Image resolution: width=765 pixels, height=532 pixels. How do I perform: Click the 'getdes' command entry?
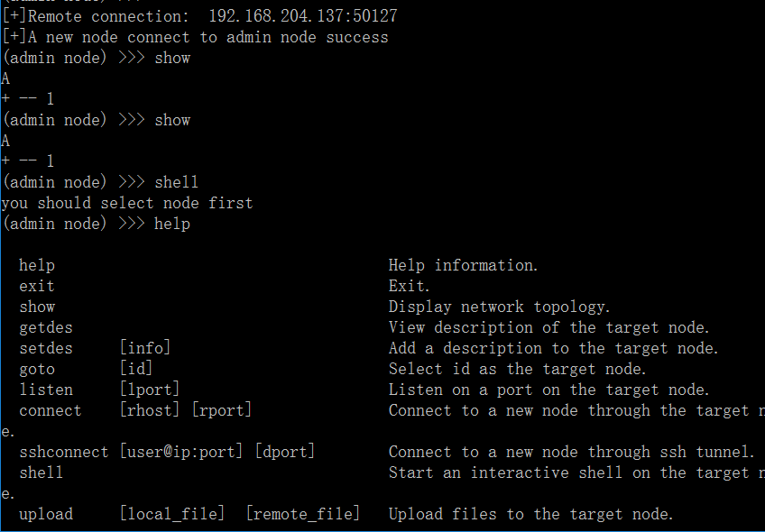(x=46, y=327)
